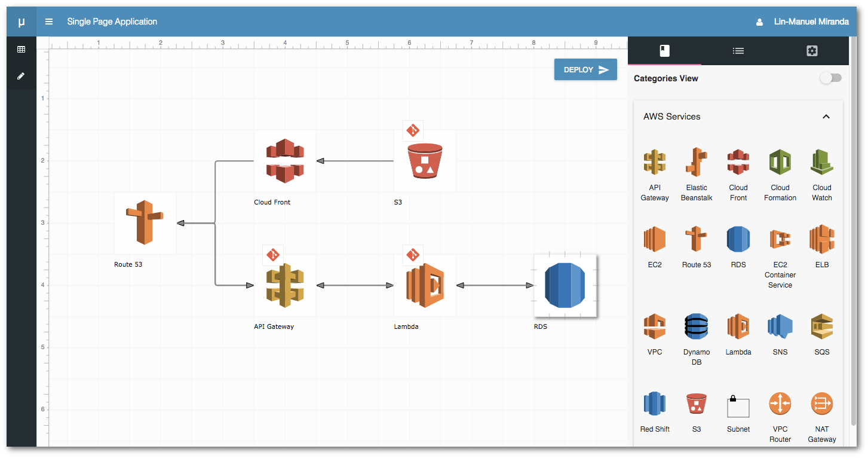The image size is (868, 458).
Task: Click the API Gateway canvas label
Action: 274,326
